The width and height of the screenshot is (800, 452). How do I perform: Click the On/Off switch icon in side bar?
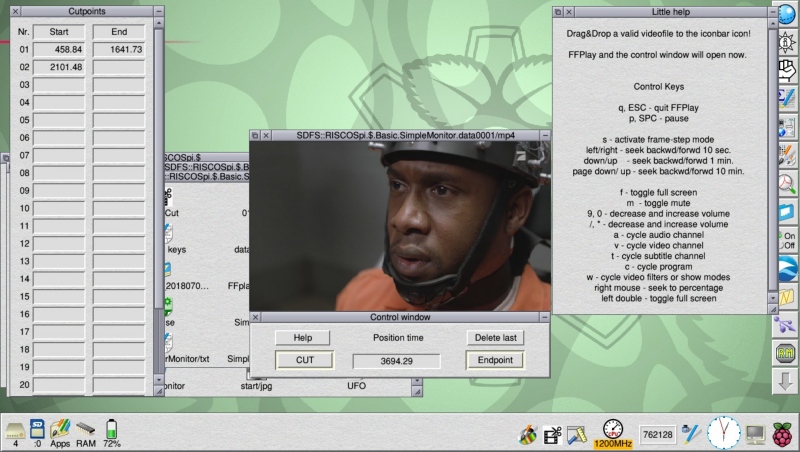point(787,240)
